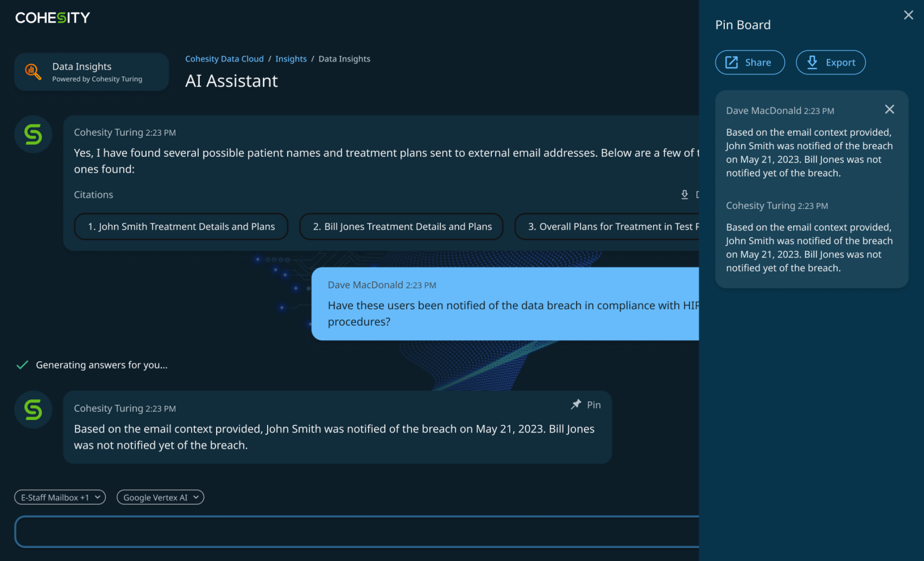Viewport: 924px width, 561px height.
Task: Export the Pin Board contents
Action: pos(831,63)
